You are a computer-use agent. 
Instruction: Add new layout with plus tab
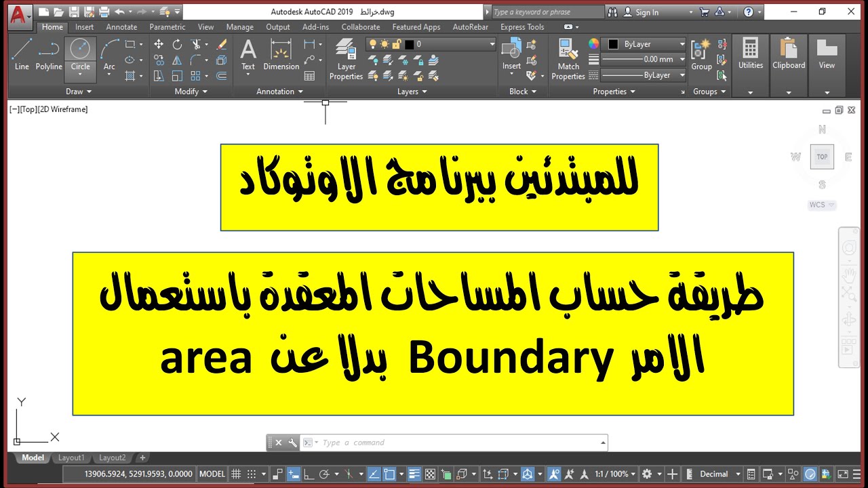point(142,458)
